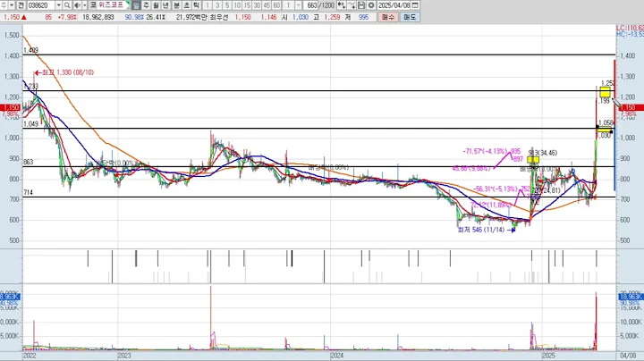Viewport: 644px width, 361px height.
Task: Select the 주 weekly chart period
Action: point(146,5)
